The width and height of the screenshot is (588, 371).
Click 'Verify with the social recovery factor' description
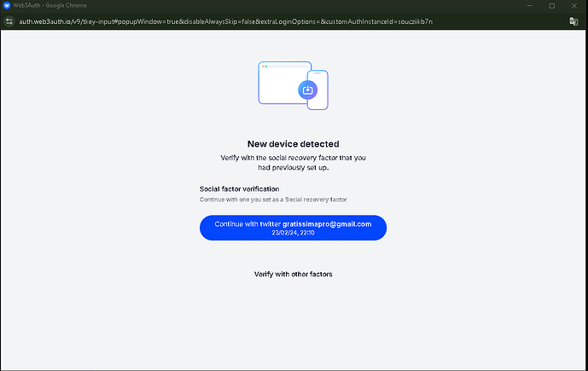pyautogui.click(x=294, y=163)
